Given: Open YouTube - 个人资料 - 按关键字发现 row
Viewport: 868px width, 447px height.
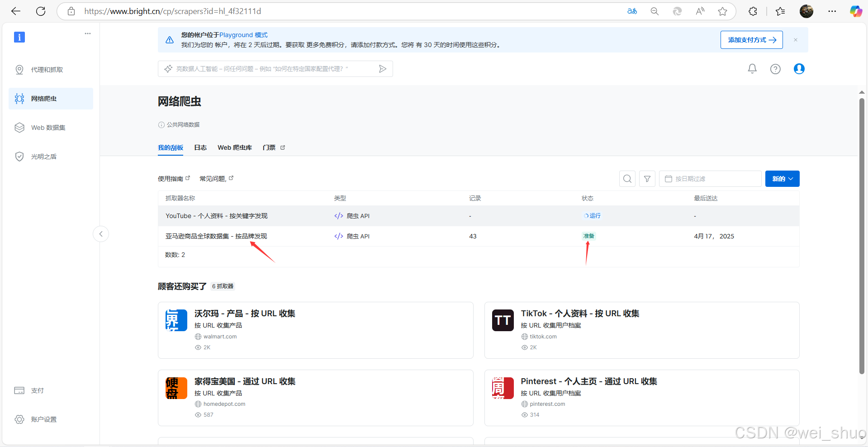Looking at the screenshot, I should [479, 216].
